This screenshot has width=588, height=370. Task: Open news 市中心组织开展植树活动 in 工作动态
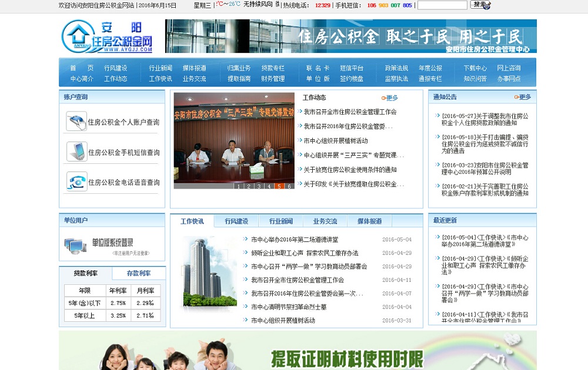(x=336, y=141)
